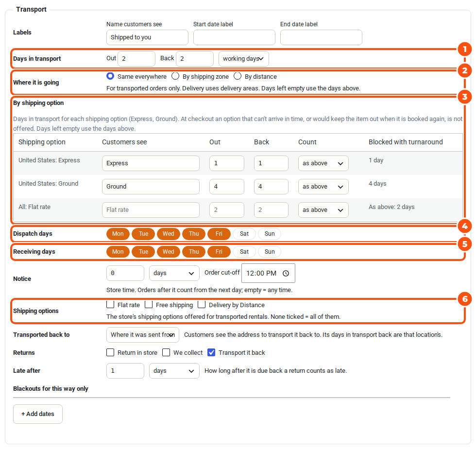The image size is (476, 452).
Task: Toggle Mon in Dispatch days
Action: 118,234
